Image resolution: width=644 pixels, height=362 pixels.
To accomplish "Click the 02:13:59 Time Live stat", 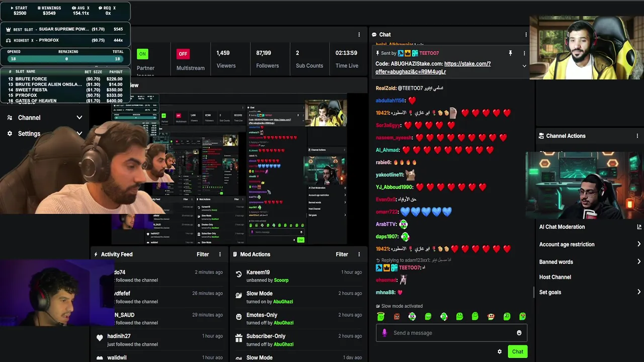I will point(347,59).
